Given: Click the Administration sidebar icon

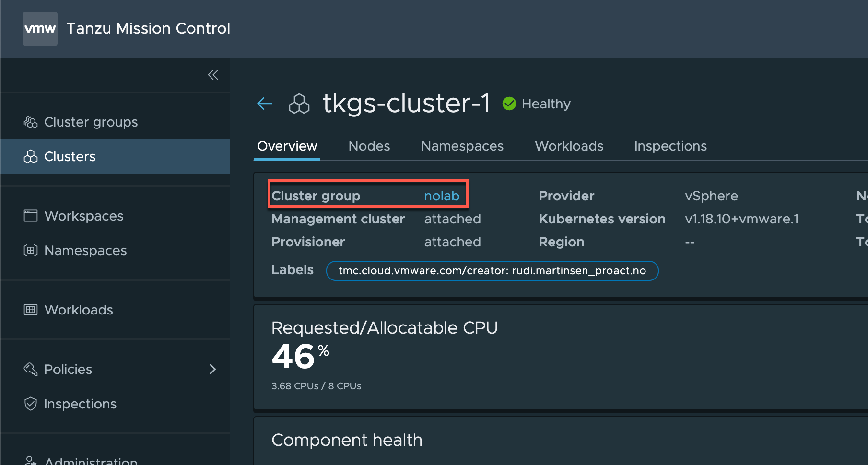Looking at the screenshot, I should (x=31, y=461).
